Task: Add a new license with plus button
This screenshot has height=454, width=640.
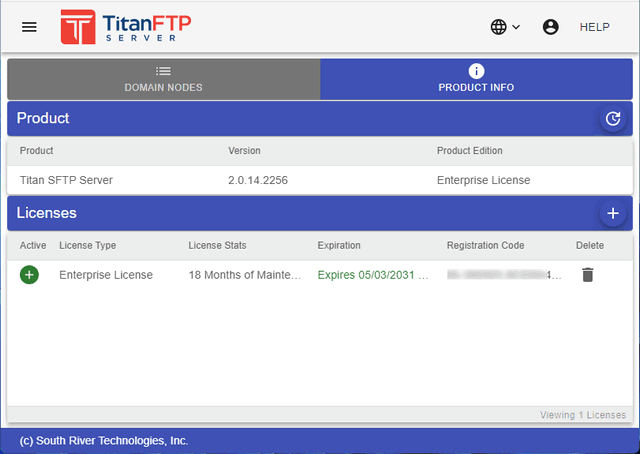Action: [x=612, y=213]
